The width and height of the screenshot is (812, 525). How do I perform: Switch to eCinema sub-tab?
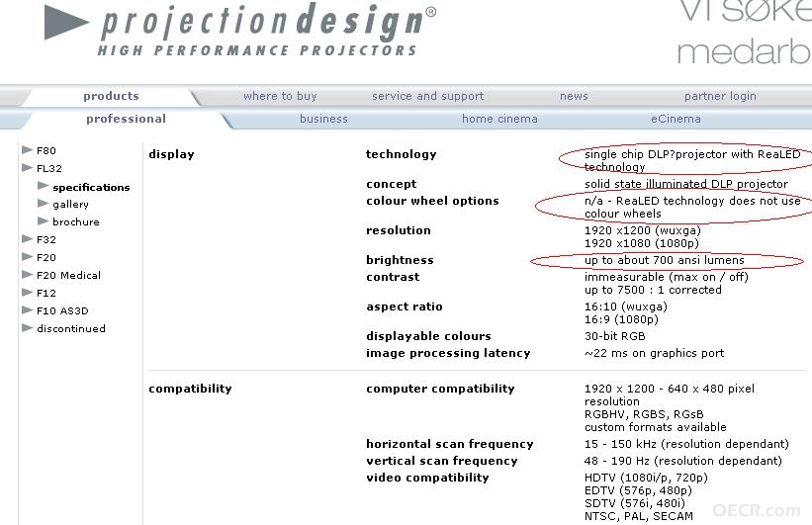point(676,119)
